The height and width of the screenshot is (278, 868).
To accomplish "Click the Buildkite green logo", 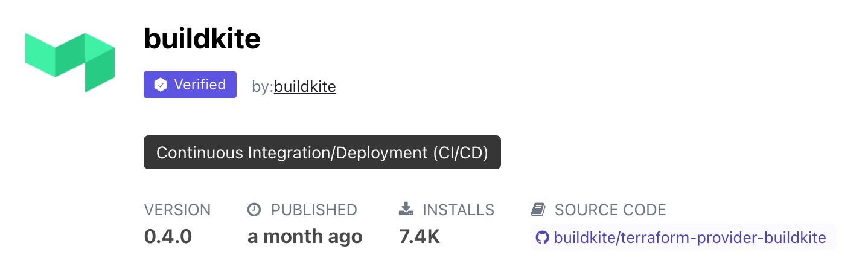I will point(70,62).
